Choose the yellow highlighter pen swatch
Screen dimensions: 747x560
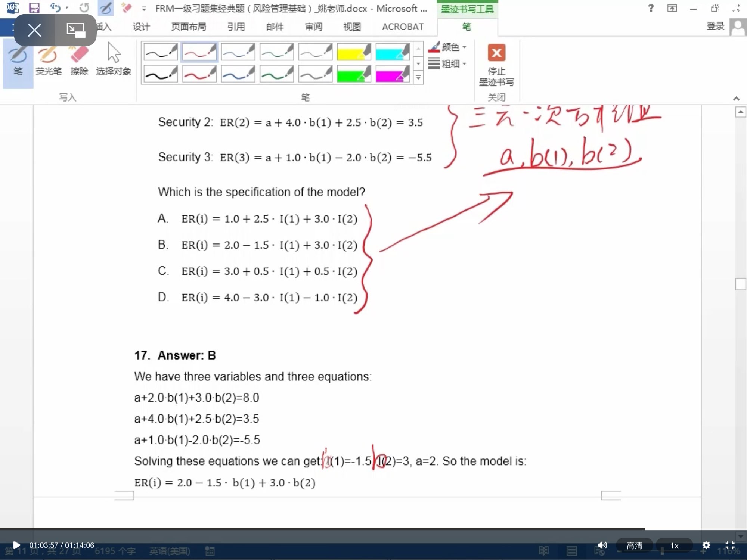pos(353,52)
